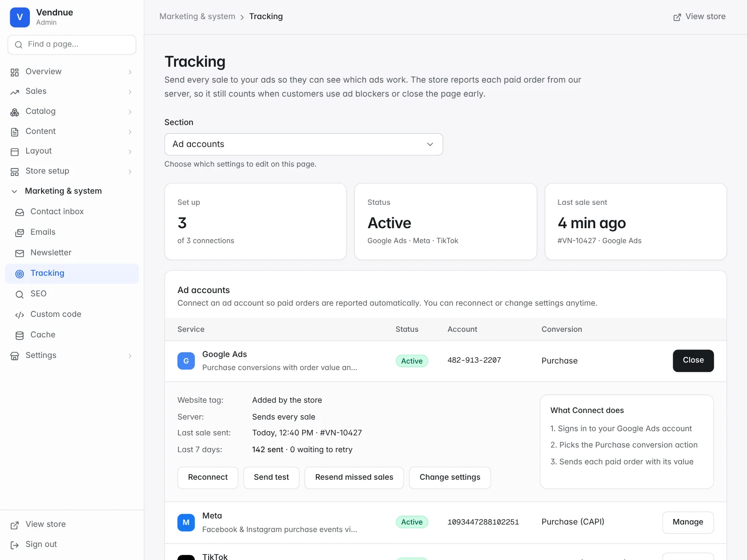Click the Store setup icon
The height and width of the screenshot is (560, 747).
[14, 172]
